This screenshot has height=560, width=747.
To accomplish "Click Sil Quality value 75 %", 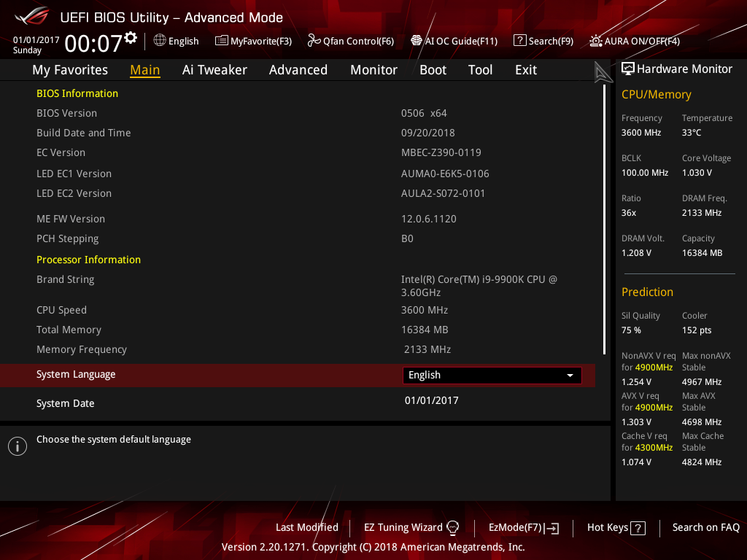I will pos(631,330).
